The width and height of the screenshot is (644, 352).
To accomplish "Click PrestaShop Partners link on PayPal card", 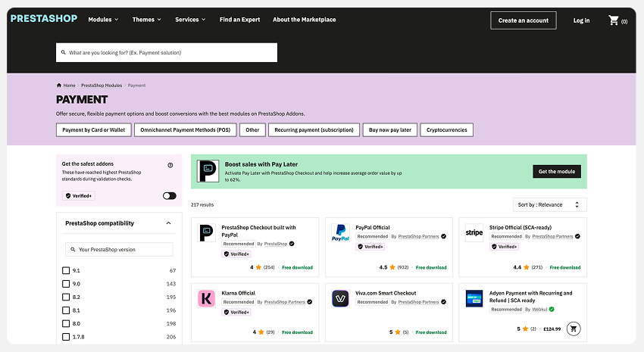I will click(418, 236).
